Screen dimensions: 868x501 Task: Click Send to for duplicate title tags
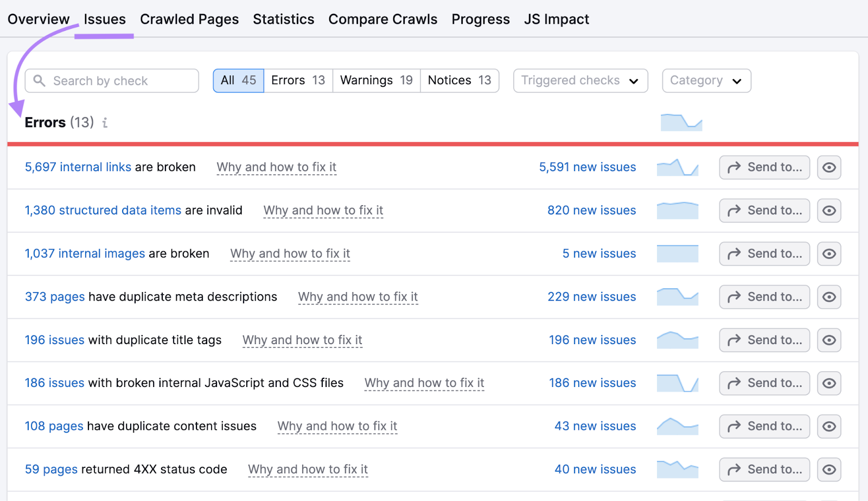coord(764,340)
